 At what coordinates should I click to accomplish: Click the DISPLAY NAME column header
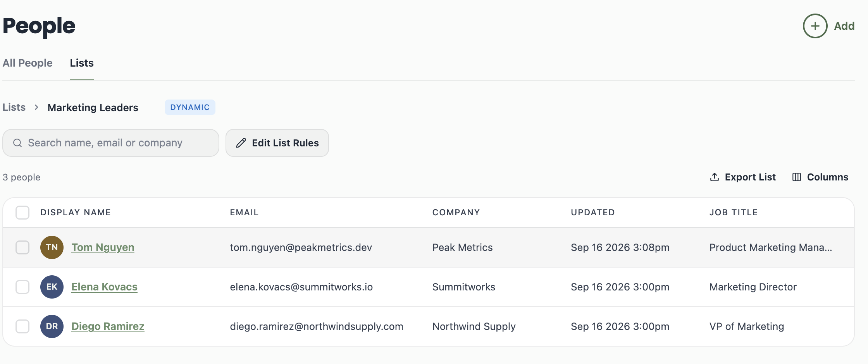tap(76, 212)
